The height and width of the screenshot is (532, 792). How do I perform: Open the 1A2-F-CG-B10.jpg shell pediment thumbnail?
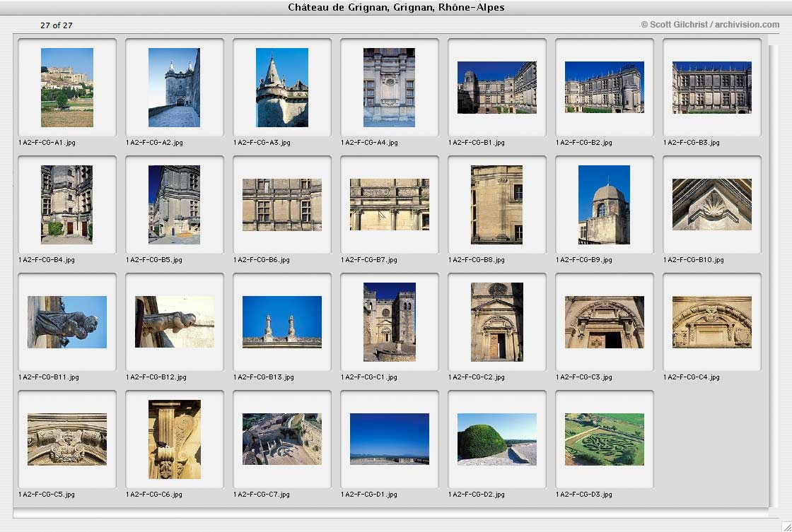tap(712, 204)
